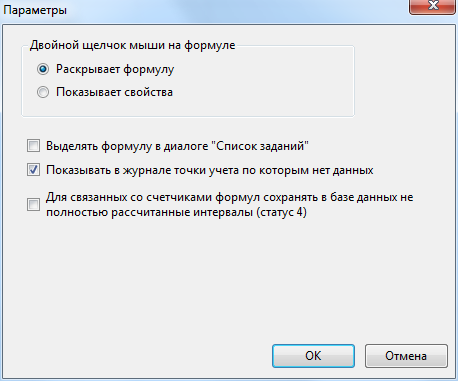Tick the "Для связанных со счетчиками формул" checkbox
This screenshot has height=381, width=458.
click(x=33, y=204)
